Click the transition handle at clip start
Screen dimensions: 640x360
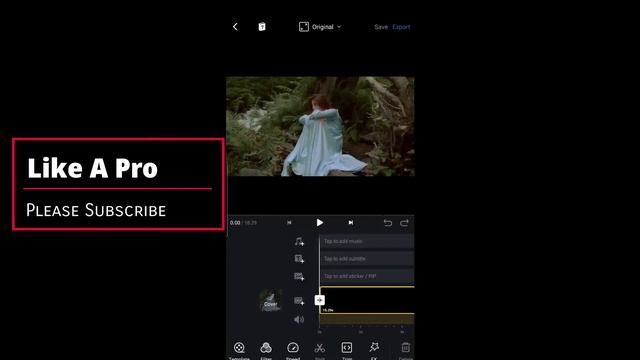tap(320, 300)
